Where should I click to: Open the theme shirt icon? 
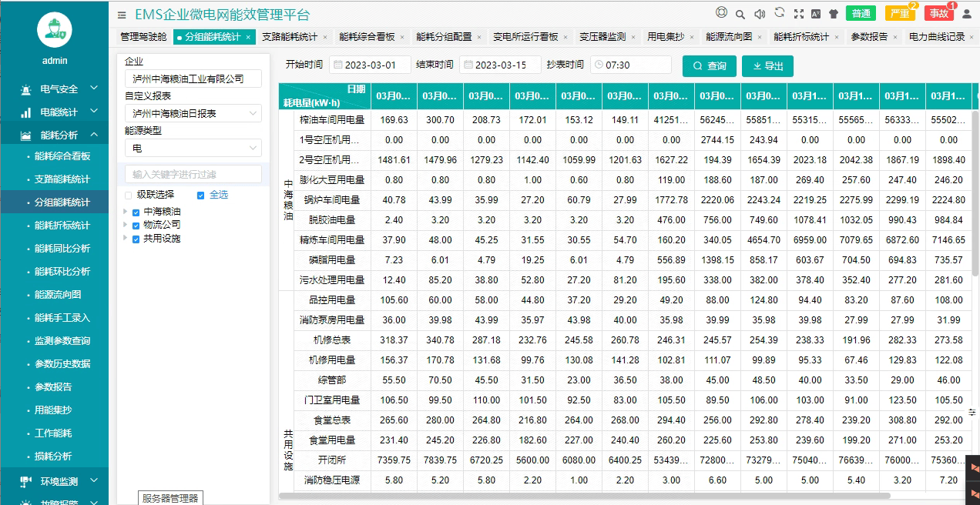834,14
